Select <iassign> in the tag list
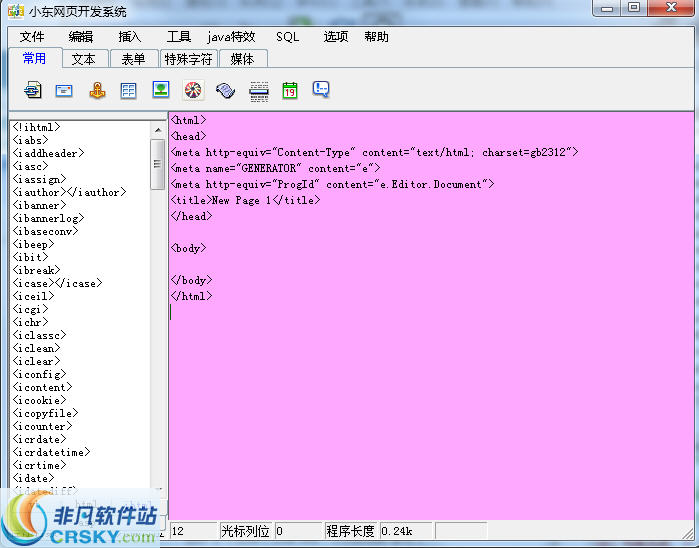Viewport: 699px width, 548px height. click(x=39, y=179)
